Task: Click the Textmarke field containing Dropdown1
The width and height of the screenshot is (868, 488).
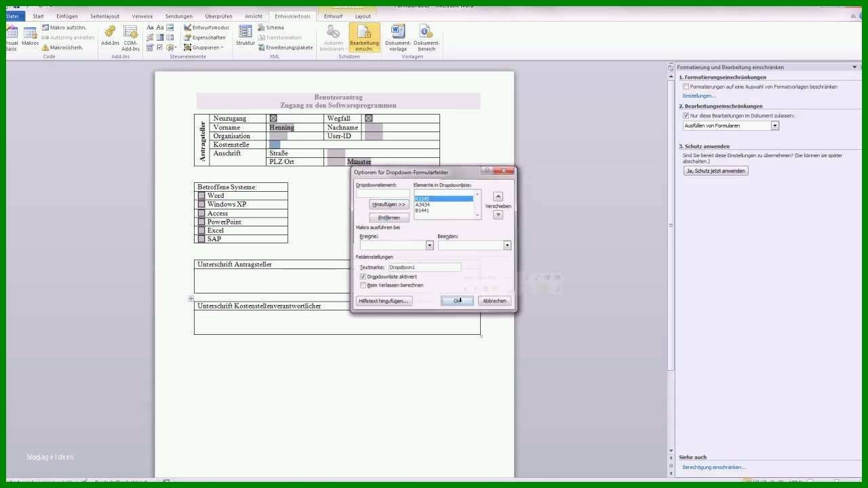Action: [x=425, y=267]
